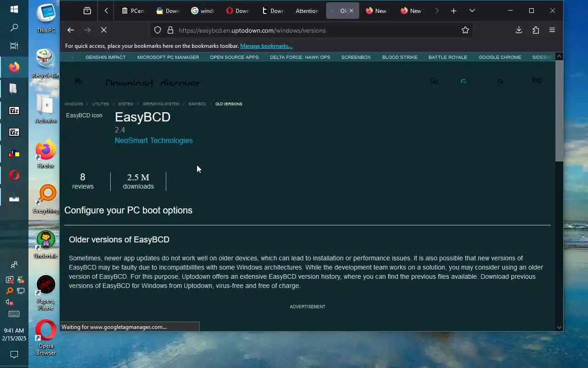
Task: Open the DELTA FORCE: HAWK OPS link
Action: point(300,57)
